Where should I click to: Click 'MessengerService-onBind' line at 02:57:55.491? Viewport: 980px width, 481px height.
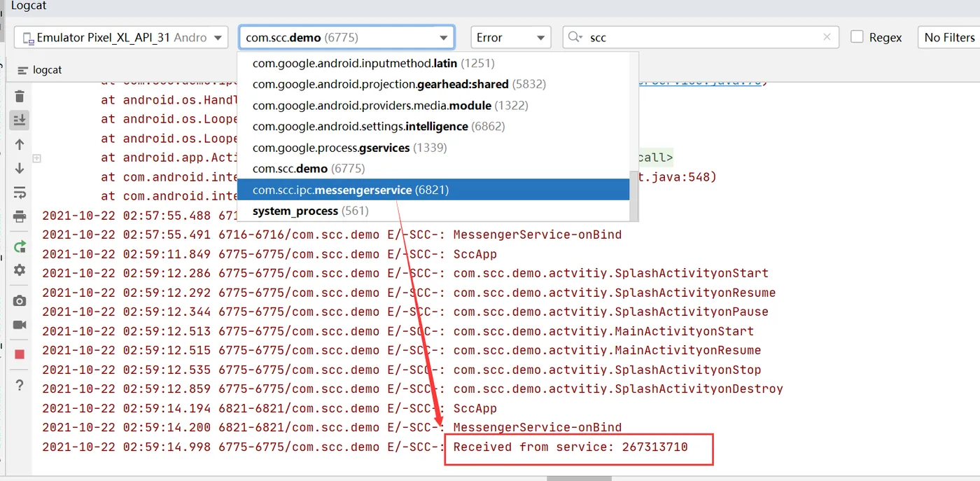(x=332, y=235)
